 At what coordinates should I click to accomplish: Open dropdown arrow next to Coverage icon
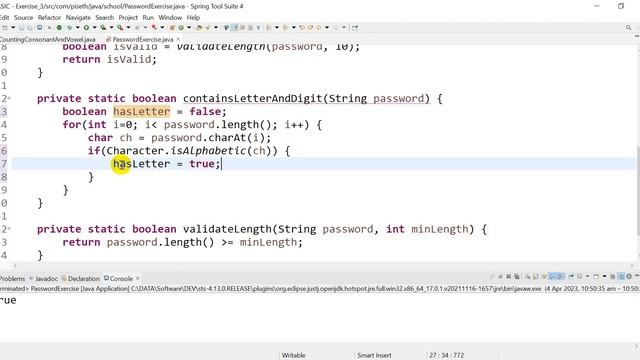point(111,28)
